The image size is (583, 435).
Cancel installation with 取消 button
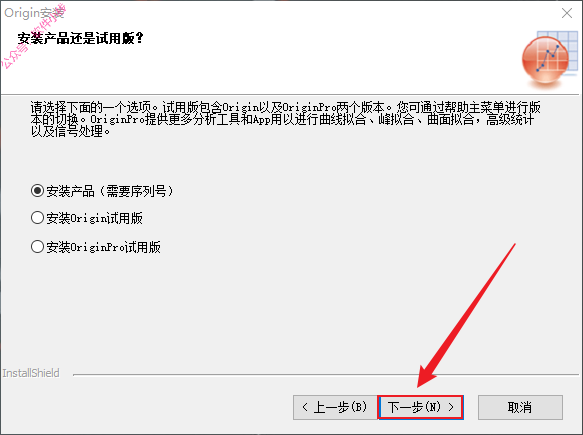(520, 407)
